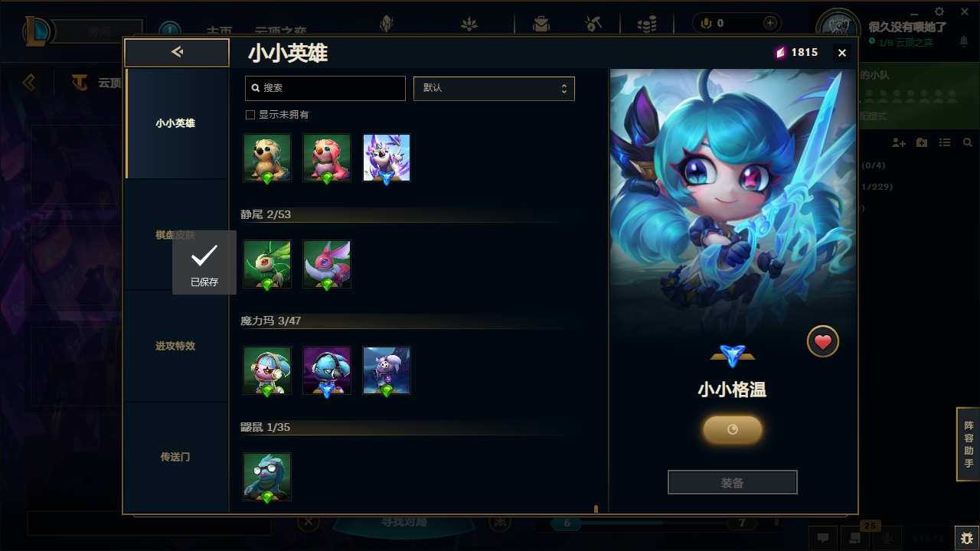980x551 pixels.
Task: Open the 默认 sort dropdown
Action: [494, 88]
